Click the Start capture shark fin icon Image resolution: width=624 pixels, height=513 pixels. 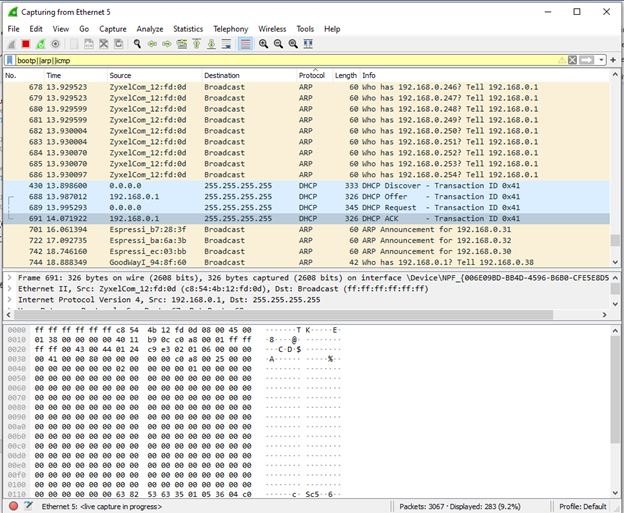click(x=12, y=44)
